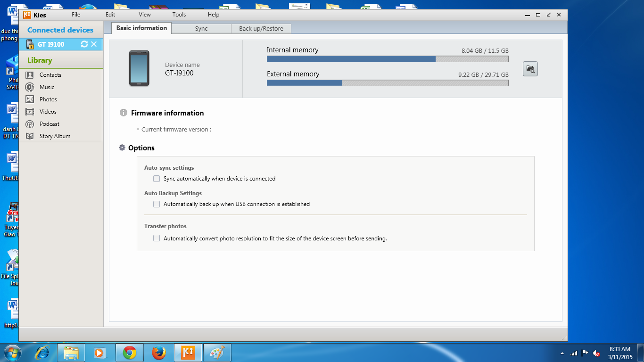Viewport: 644px width, 362px height.
Task: Click the muted volume tray icon
Action: pos(596,353)
